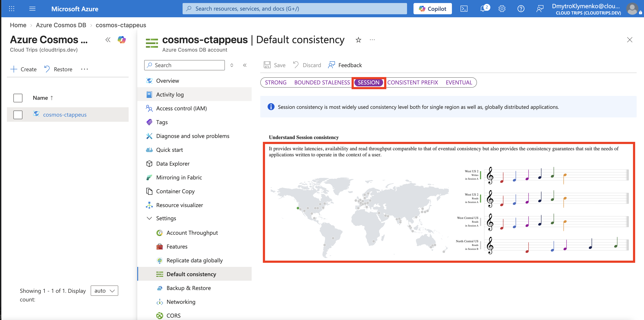Click the Quick start icon

(149, 150)
